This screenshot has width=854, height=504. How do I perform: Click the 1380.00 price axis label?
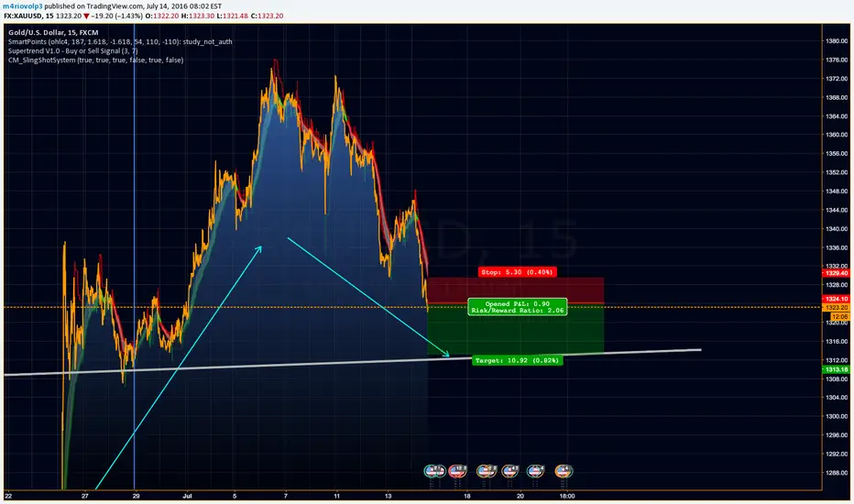pyautogui.click(x=837, y=41)
